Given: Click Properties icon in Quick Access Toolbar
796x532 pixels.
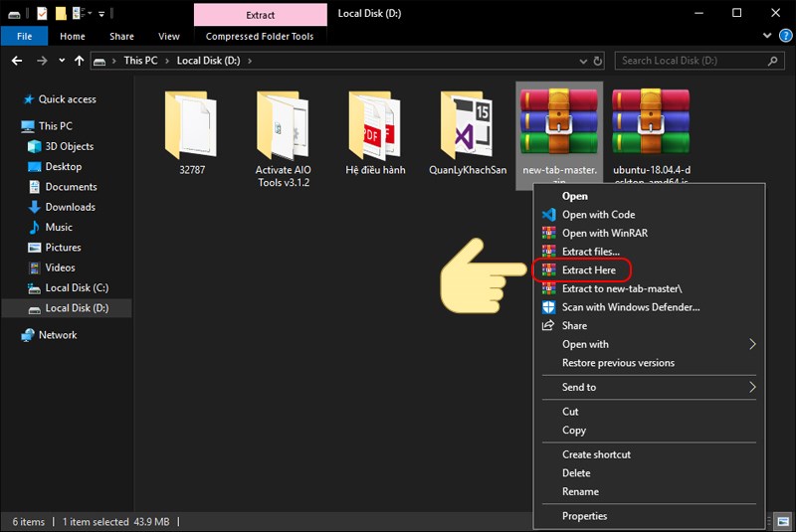Looking at the screenshot, I should click(x=42, y=14).
